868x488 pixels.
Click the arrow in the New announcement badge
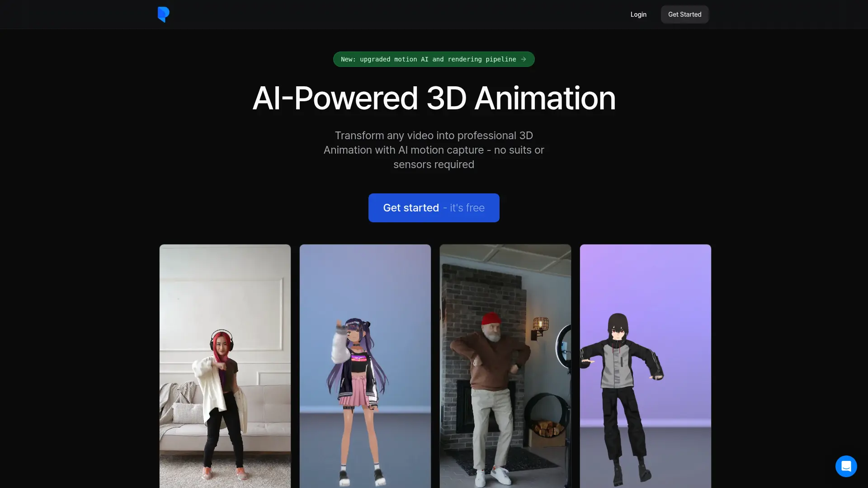click(x=524, y=59)
